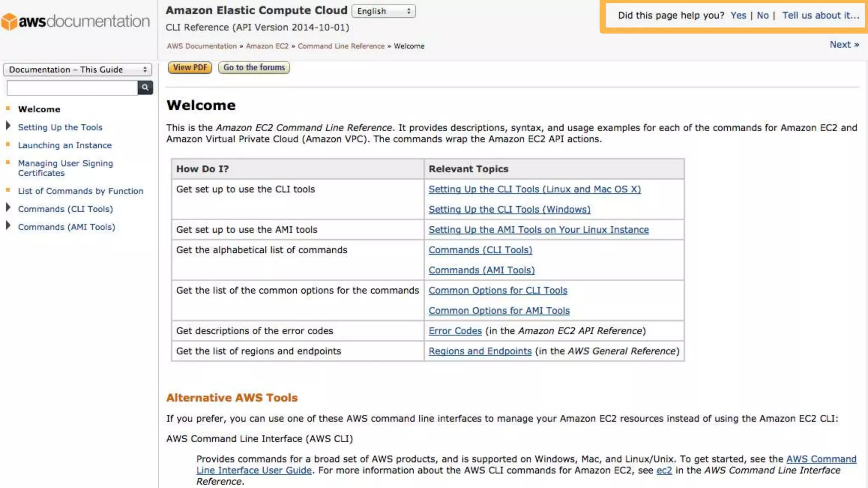Open Tell us about it link
The image size is (868, 488).
click(x=821, y=16)
